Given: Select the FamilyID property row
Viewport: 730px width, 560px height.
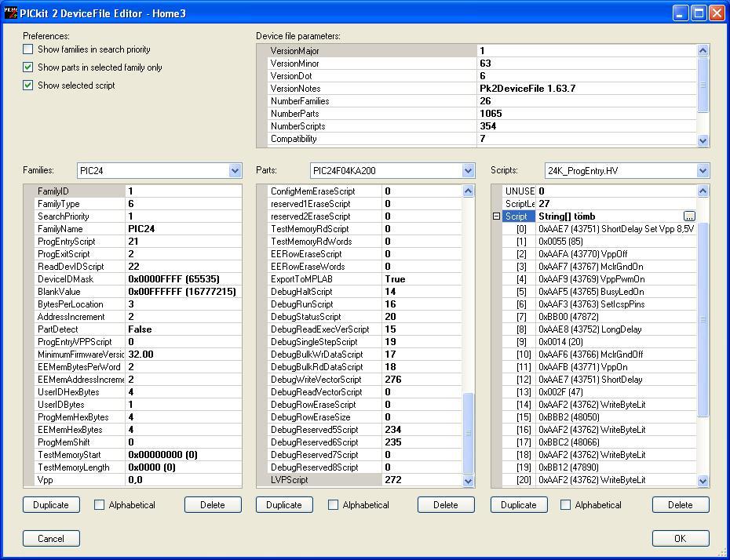Looking at the screenshot, I should pos(138,191).
